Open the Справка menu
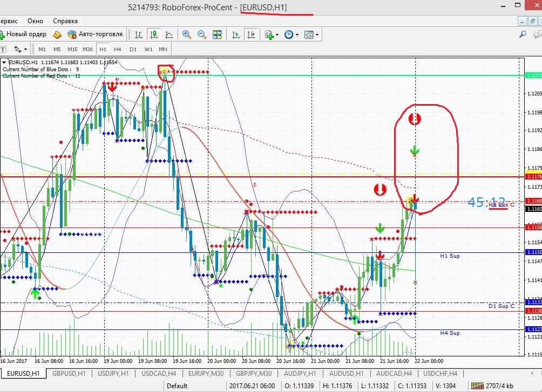Screen dimensions: 542x392 (65, 21)
